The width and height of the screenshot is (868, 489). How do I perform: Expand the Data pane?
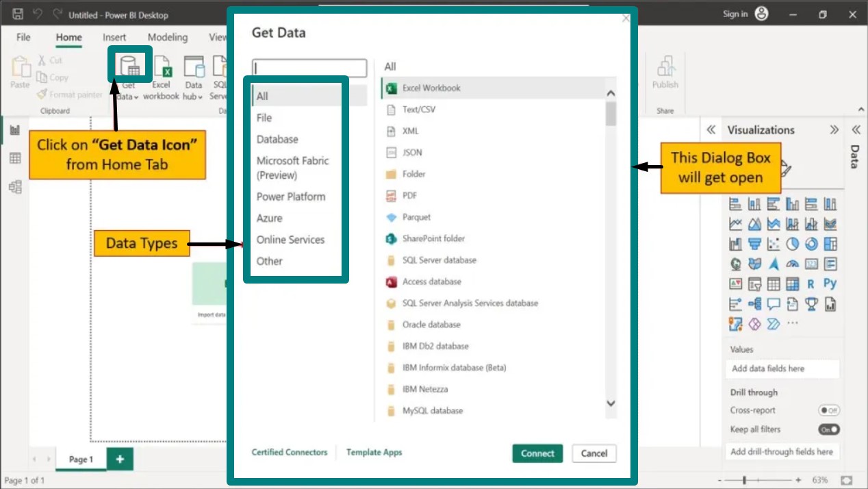point(856,129)
